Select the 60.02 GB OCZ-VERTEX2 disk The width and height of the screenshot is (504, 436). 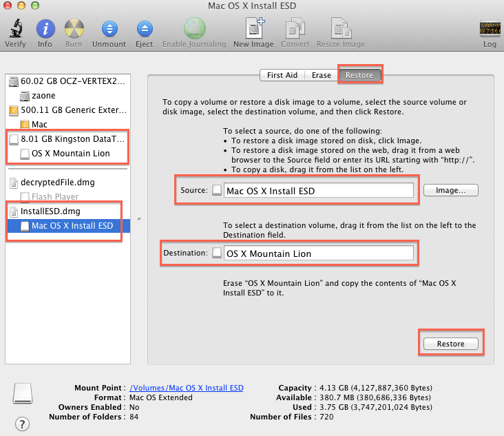point(67,81)
